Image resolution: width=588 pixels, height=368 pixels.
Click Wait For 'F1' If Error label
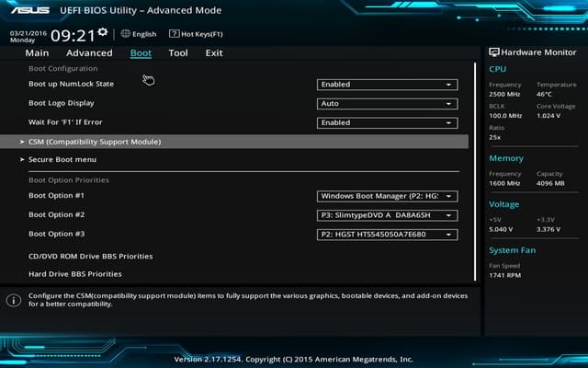click(x=65, y=122)
